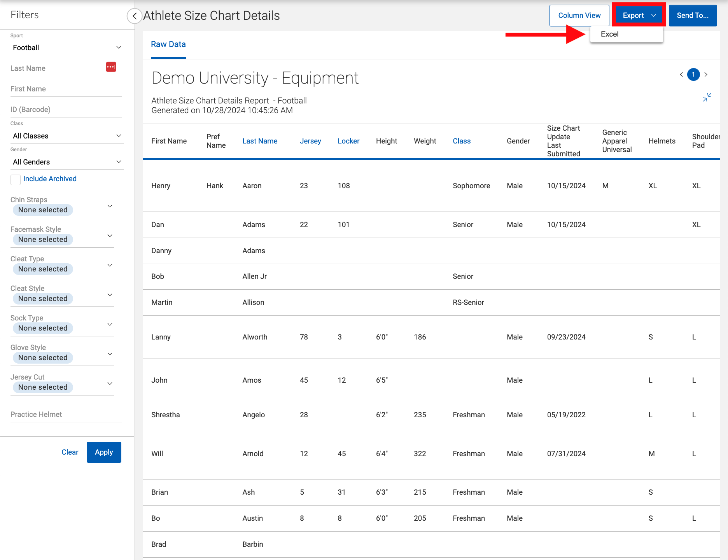728x560 pixels.
Task: Focus the Practice Helmet filter field
Action: coord(66,415)
